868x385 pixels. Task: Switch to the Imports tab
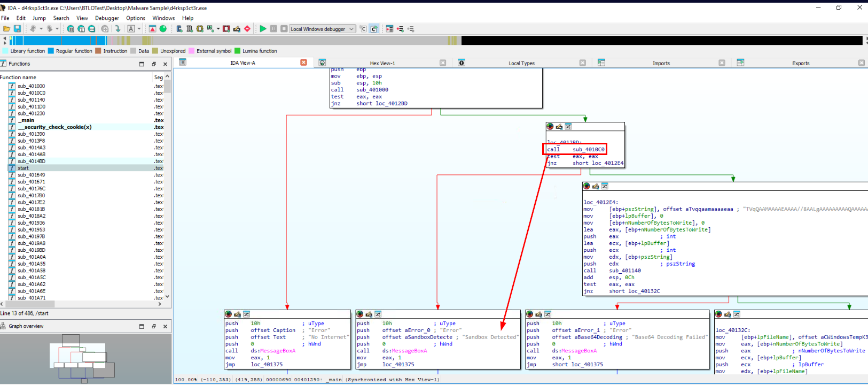point(661,63)
